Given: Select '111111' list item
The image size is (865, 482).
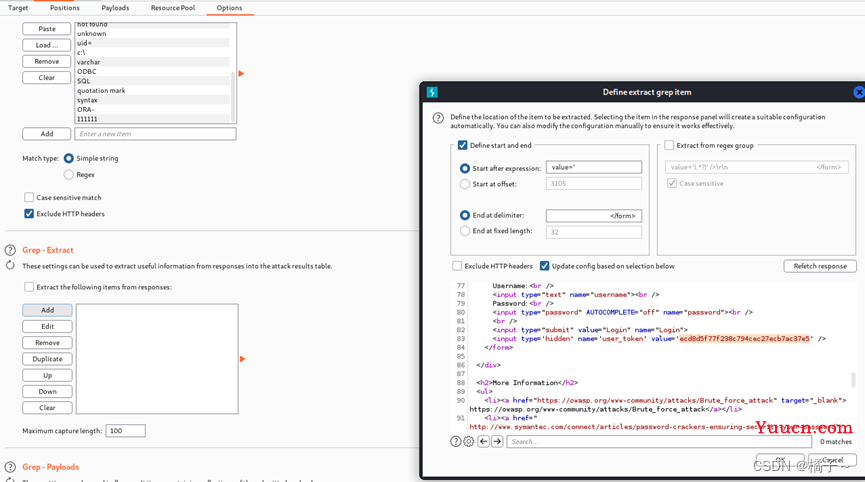Looking at the screenshot, I should tap(152, 119).
